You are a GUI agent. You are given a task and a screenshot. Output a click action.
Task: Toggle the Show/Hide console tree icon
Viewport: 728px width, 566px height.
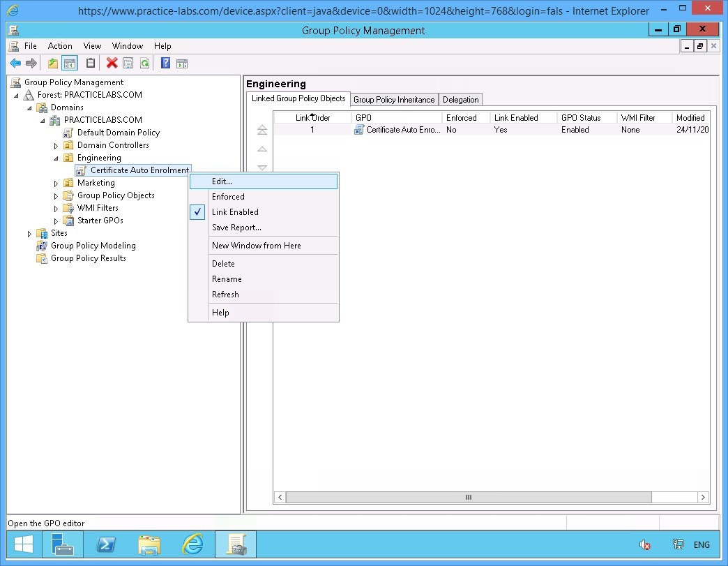70,63
